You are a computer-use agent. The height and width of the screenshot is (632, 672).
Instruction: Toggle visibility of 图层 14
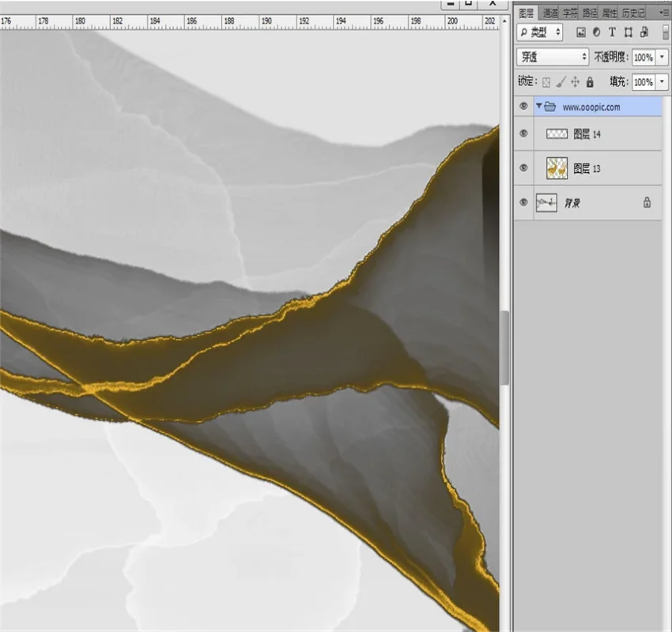click(523, 134)
